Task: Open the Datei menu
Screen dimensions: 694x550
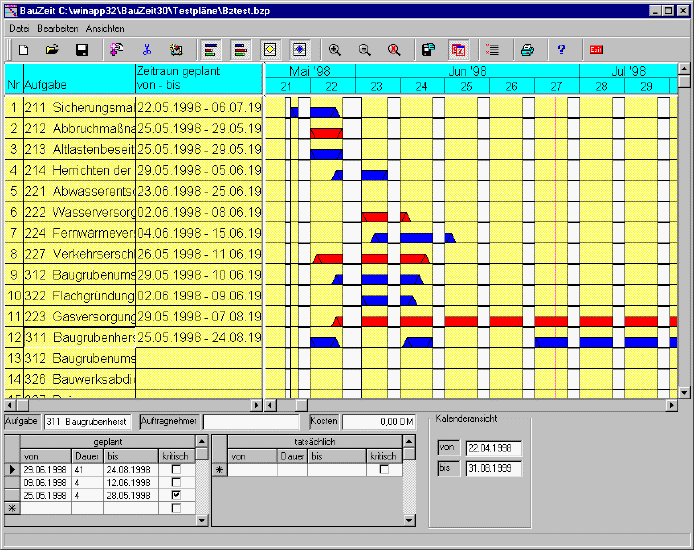Action: [20, 28]
